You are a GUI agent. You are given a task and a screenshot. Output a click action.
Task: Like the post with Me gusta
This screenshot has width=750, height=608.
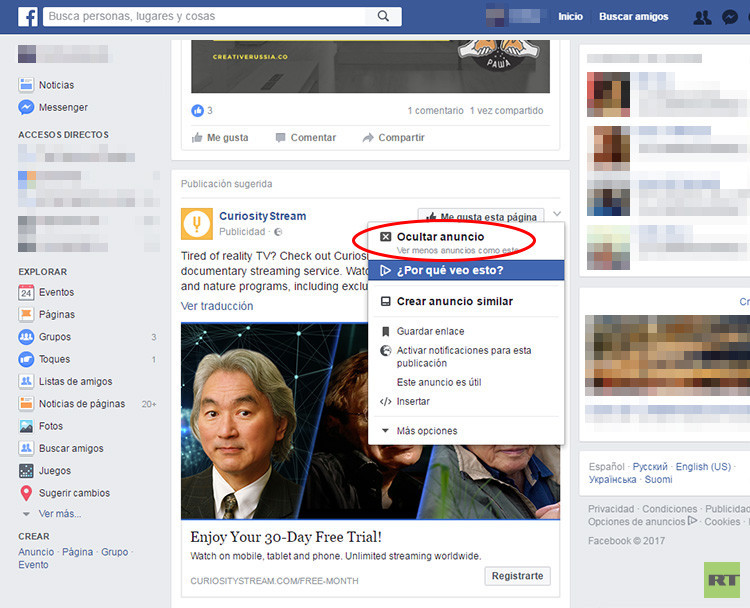tap(220, 137)
